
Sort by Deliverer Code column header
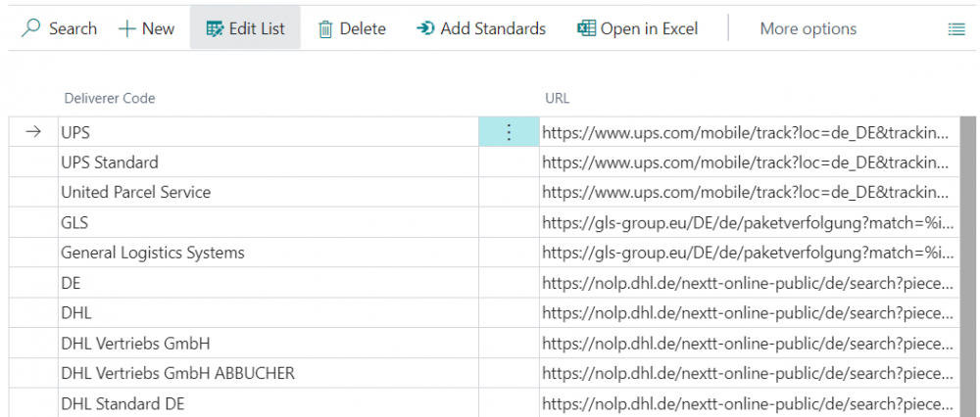[x=110, y=98]
